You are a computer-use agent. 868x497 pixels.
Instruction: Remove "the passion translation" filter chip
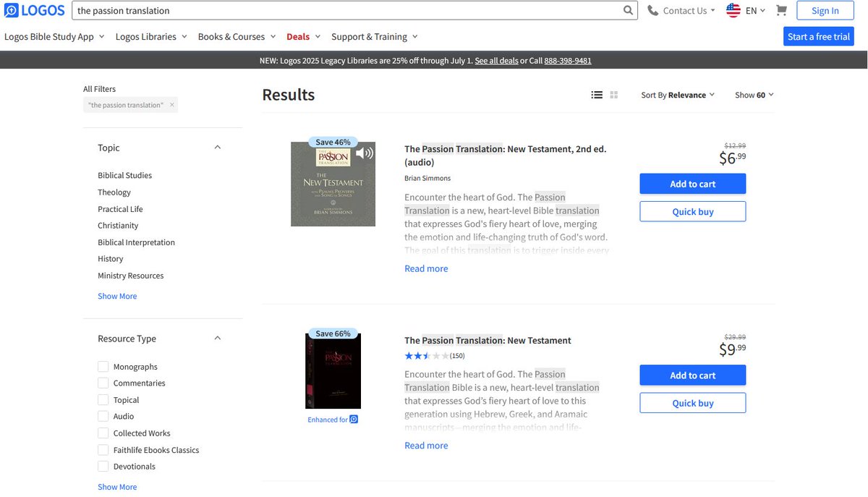(172, 105)
